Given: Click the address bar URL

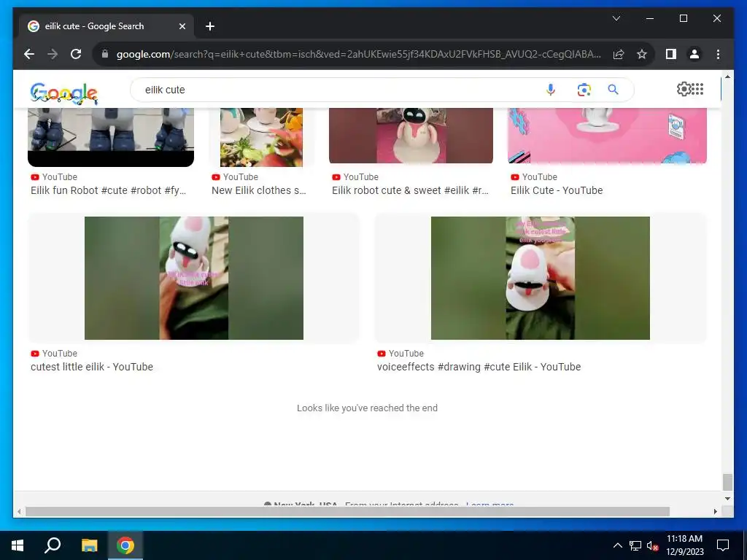Looking at the screenshot, I should coord(358,54).
